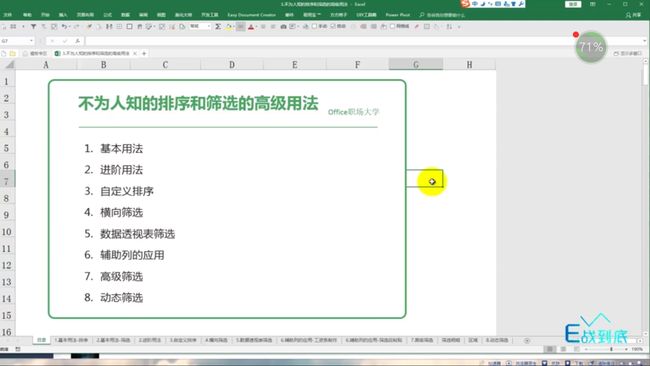This screenshot has width=650, height=366.
Task: Switch to the 目录 sheet tab
Action: pos(41,340)
